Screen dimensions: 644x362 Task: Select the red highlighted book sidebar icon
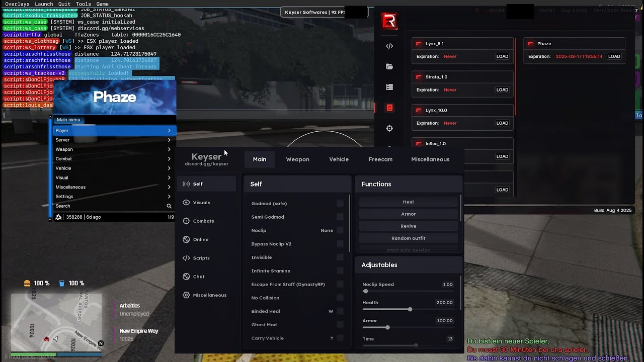(x=389, y=108)
